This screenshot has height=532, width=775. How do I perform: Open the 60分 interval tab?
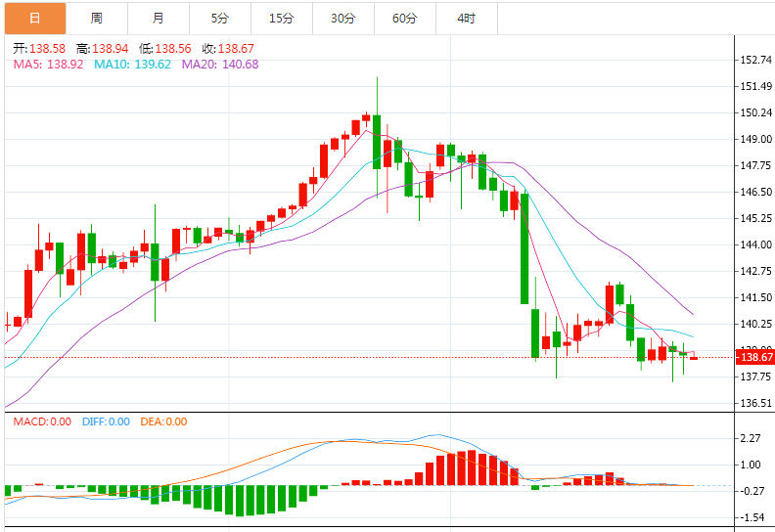coord(405,19)
